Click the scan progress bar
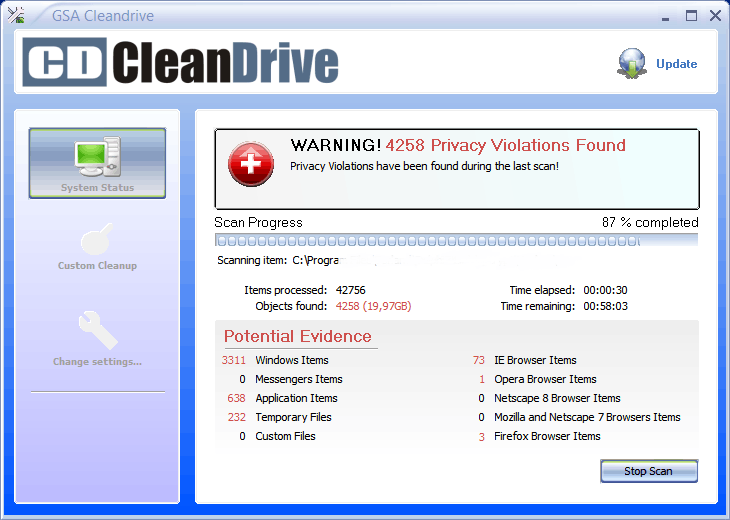Image resolution: width=730 pixels, height=520 pixels. [x=456, y=240]
